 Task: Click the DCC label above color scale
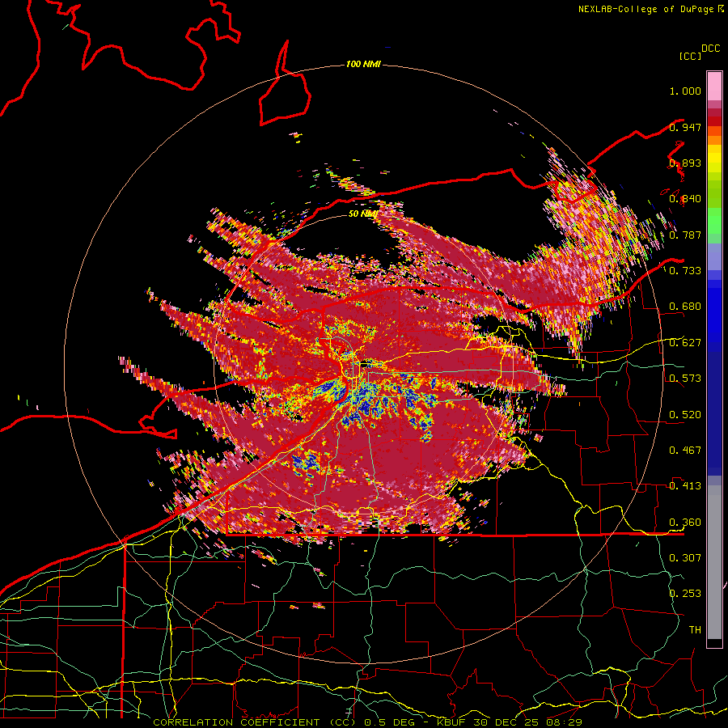[711, 49]
